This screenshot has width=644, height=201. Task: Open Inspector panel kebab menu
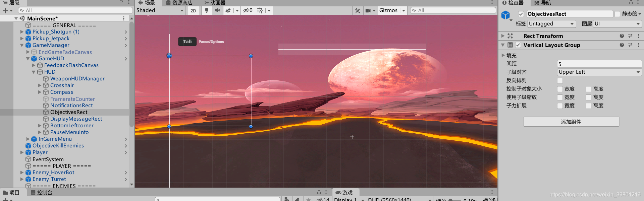[639, 2]
